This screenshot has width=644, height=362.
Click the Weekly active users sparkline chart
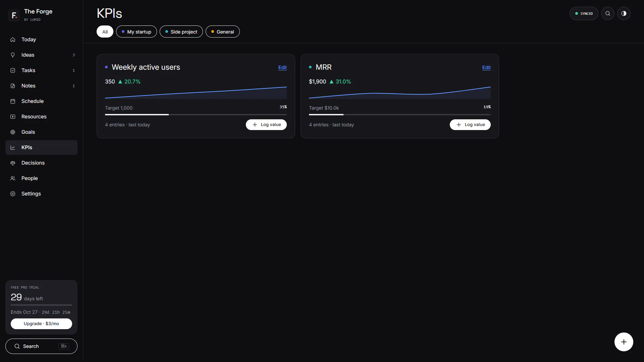(196, 93)
